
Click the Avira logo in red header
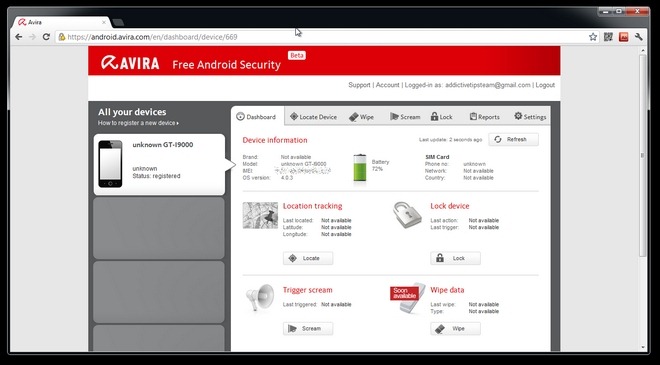pos(130,63)
